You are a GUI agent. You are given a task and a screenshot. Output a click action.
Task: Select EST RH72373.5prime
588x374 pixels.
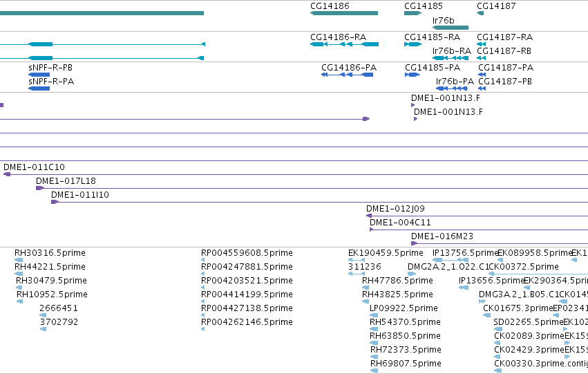[406, 350]
